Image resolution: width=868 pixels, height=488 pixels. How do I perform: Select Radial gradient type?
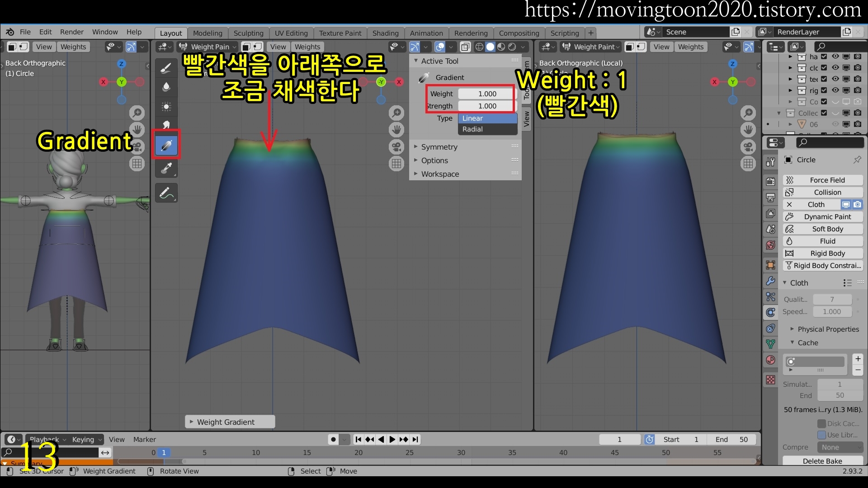[487, 129]
